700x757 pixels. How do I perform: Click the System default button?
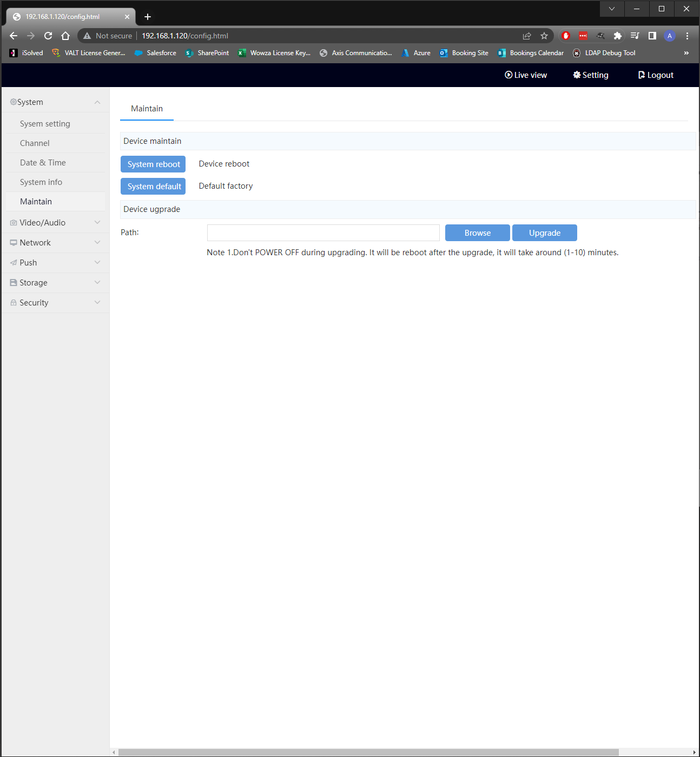[x=153, y=187]
